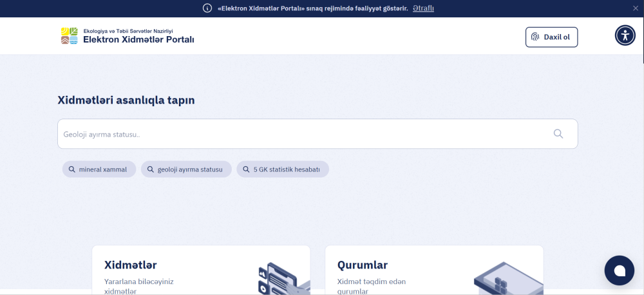Open the Qurumlar card
Viewport: 644px width, 295px height.
tap(434, 270)
